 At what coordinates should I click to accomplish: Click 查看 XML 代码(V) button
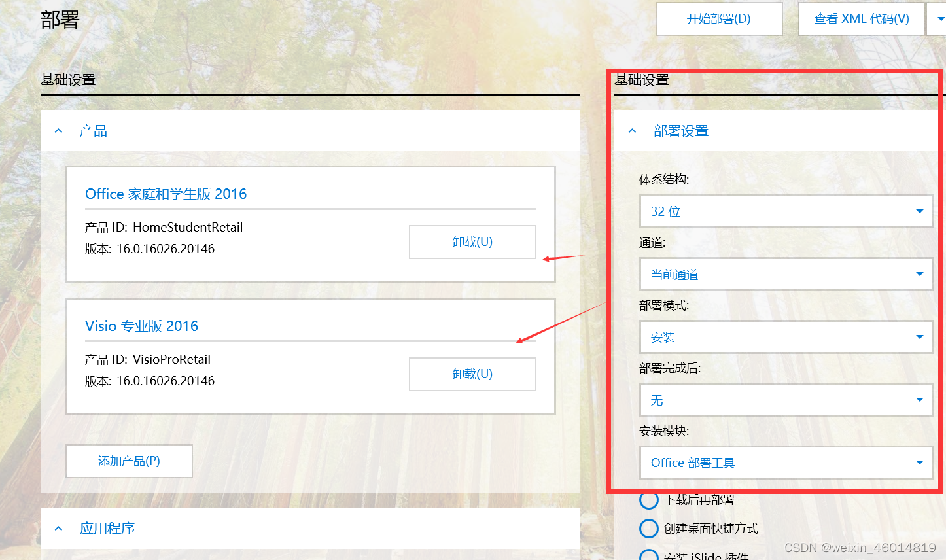click(x=861, y=18)
